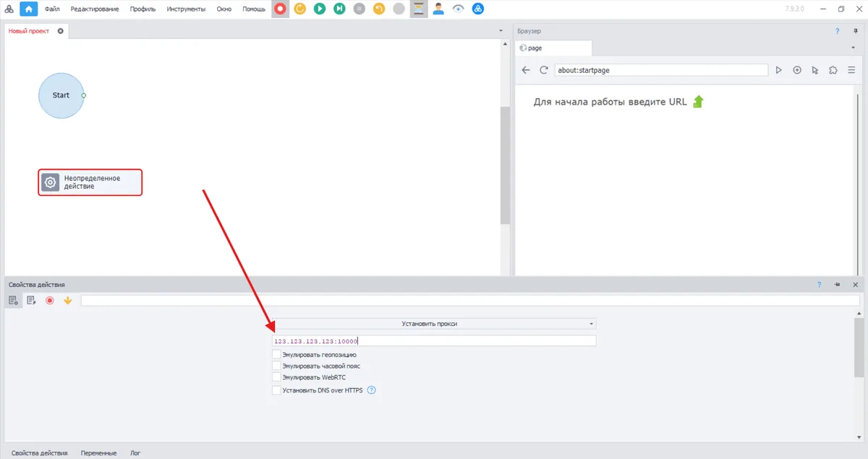
Task: Click the orange undo arrow icon
Action: click(x=379, y=9)
